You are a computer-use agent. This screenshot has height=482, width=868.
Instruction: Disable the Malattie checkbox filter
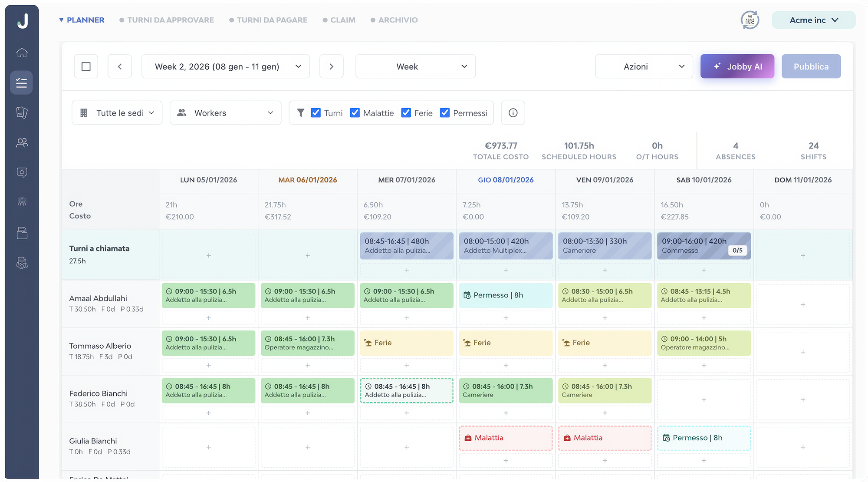[x=355, y=112]
